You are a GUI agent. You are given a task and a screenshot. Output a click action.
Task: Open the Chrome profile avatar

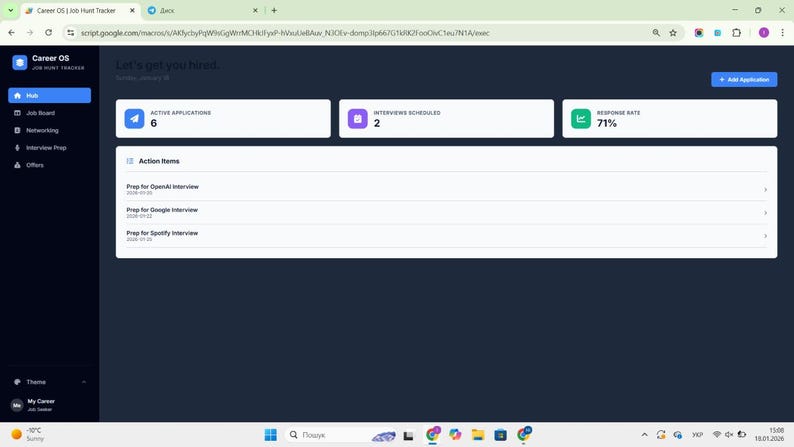coord(764,32)
